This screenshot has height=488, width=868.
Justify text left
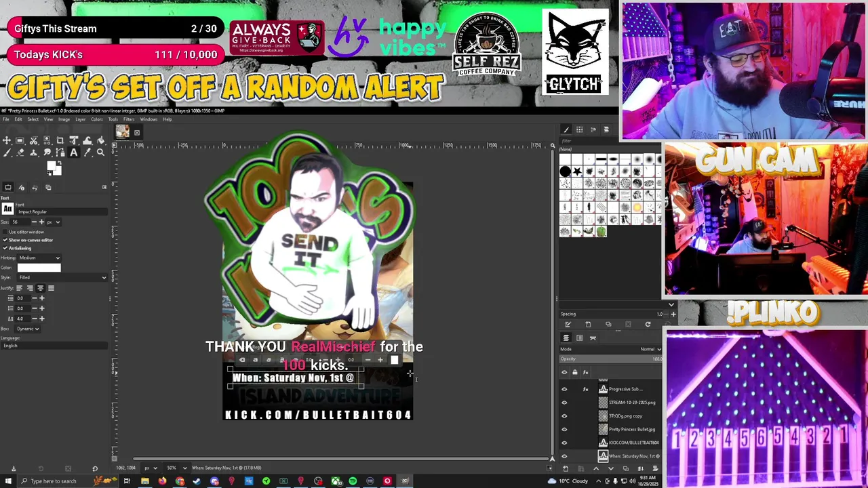19,288
